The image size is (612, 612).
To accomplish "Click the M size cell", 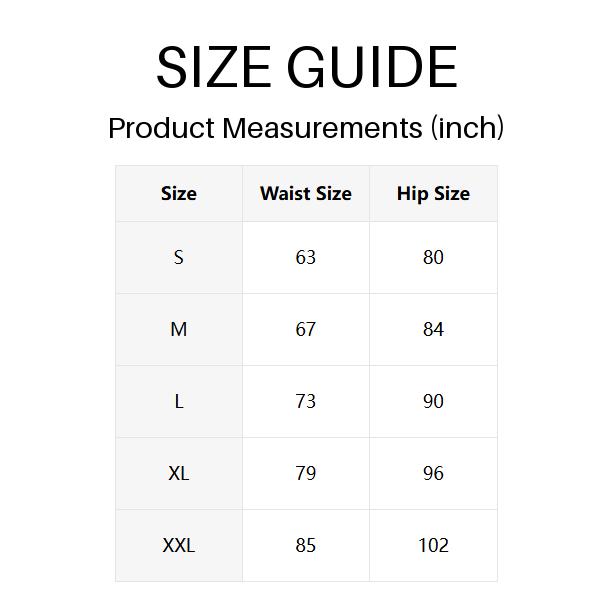I will click(179, 330).
